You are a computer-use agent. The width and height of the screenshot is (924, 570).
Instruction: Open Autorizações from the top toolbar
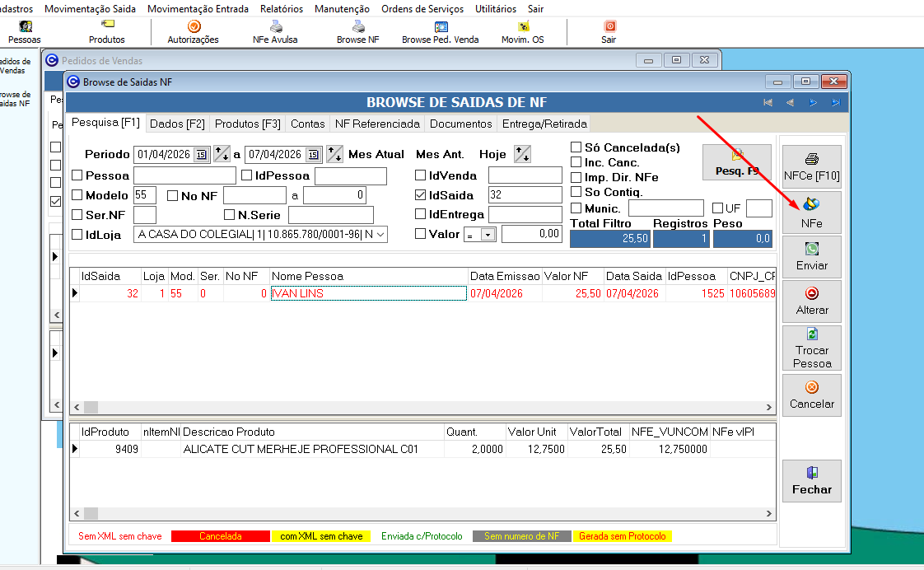[x=194, y=32]
